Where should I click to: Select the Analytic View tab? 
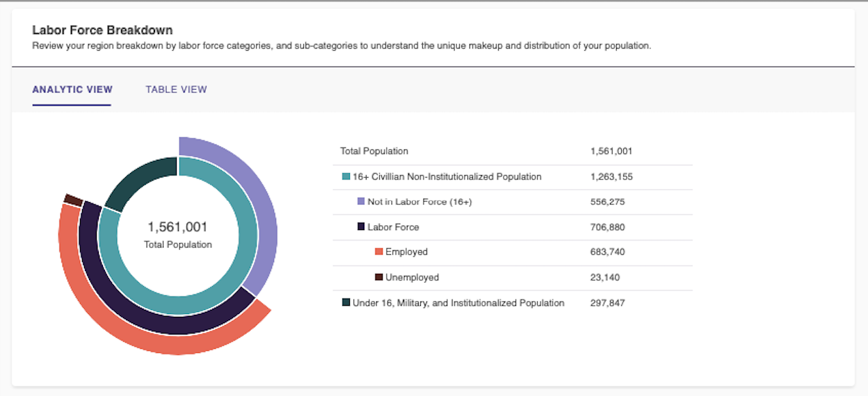72,90
